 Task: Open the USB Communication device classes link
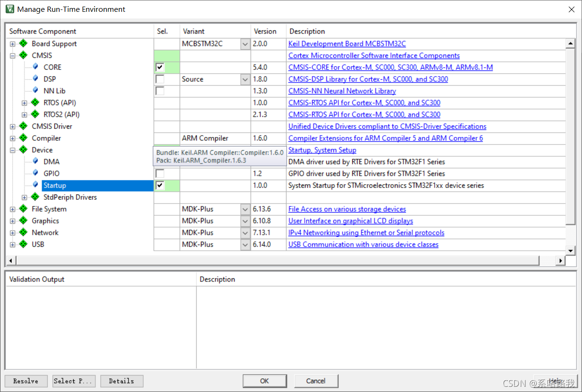[364, 244]
